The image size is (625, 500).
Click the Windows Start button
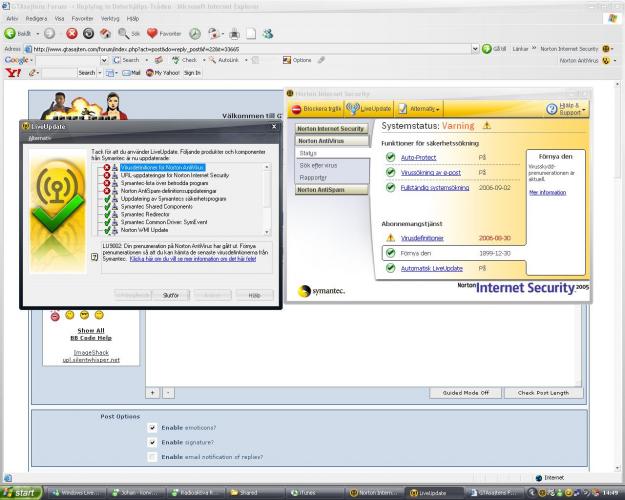(x=24, y=492)
